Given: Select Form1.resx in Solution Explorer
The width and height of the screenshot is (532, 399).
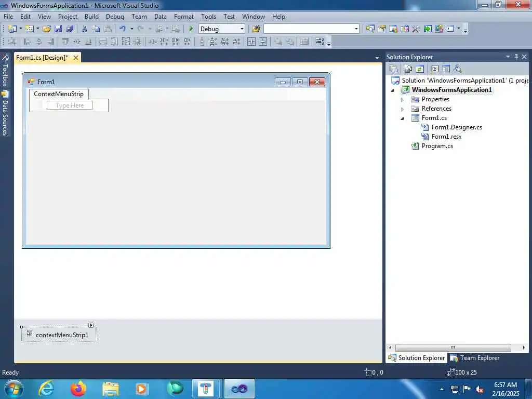Looking at the screenshot, I should click(446, 137).
